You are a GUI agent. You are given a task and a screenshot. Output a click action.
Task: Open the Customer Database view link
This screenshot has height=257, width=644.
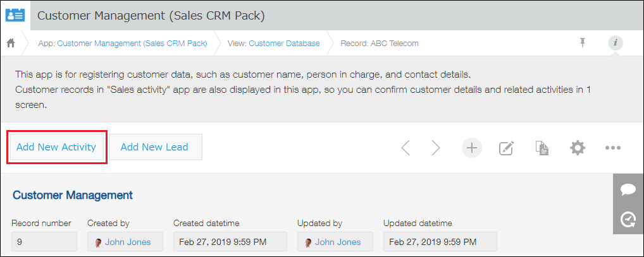pyautogui.click(x=284, y=44)
